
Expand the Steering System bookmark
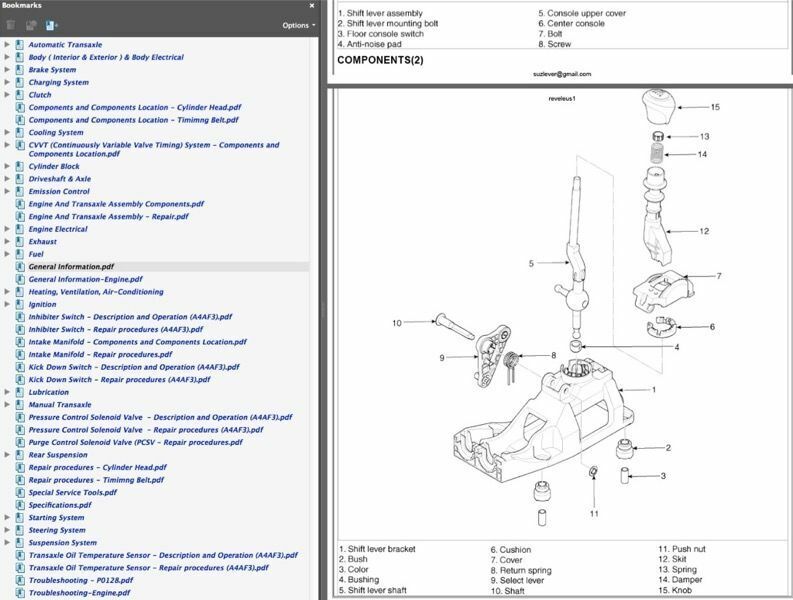[x=7, y=530]
